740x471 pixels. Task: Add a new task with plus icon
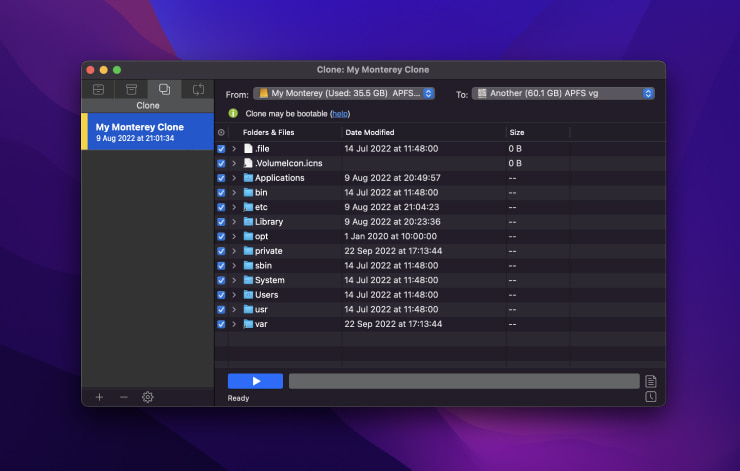coord(99,397)
